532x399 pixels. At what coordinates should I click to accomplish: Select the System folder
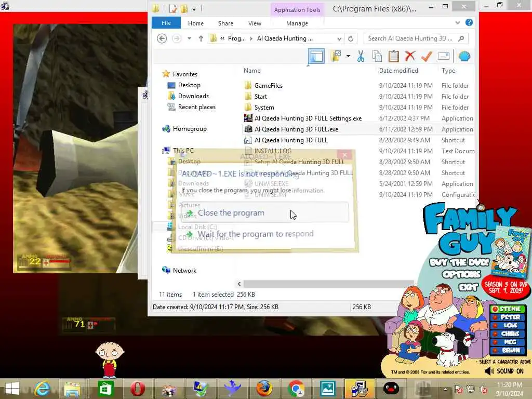point(264,107)
